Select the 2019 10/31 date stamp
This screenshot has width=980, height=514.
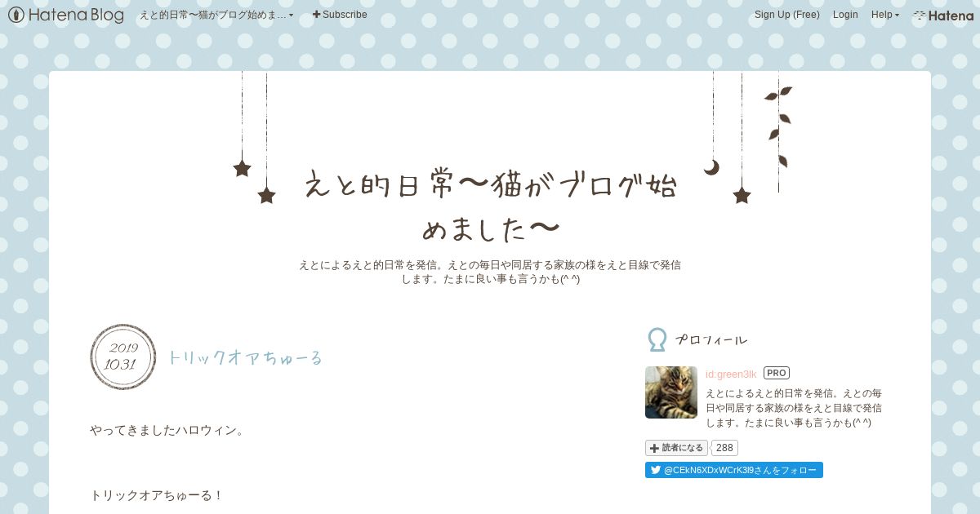(122, 357)
